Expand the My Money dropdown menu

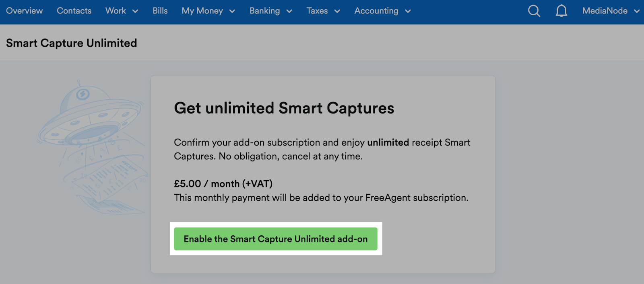(x=208, y=11)
